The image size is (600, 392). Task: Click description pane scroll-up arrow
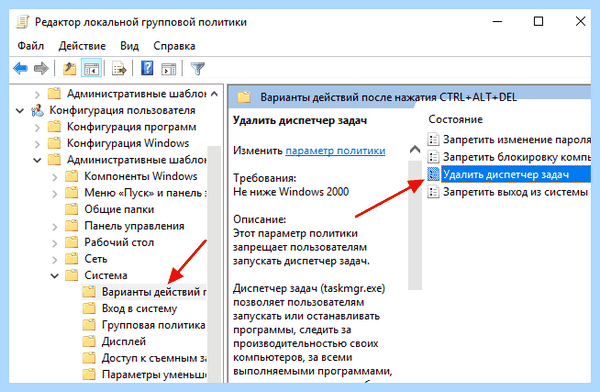pyautogui.click(x=415, y=150)
